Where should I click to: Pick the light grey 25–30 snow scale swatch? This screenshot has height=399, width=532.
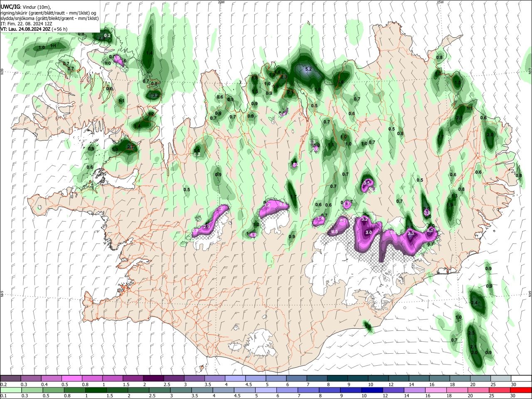500,379
